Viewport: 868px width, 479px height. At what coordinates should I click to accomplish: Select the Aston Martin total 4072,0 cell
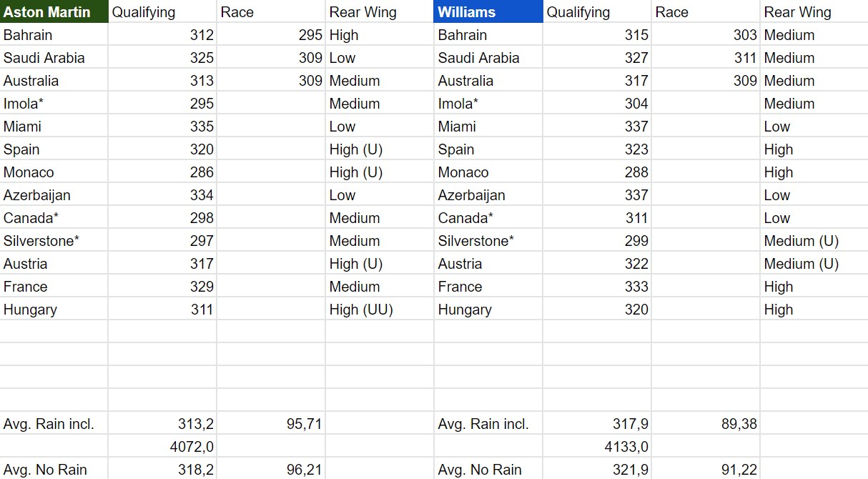163,447
